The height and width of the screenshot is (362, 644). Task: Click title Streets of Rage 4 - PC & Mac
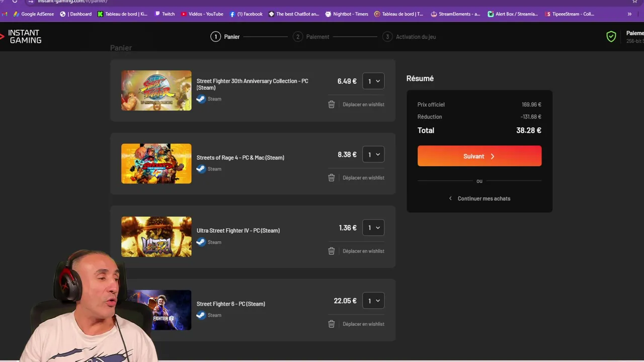[240, 157]
